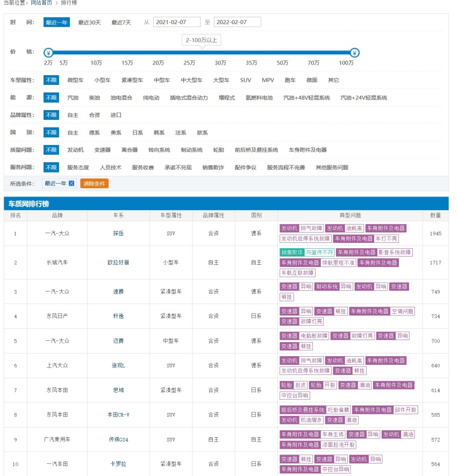
Task: Select the 最近30天 time filter
Action: coord(89,22)
